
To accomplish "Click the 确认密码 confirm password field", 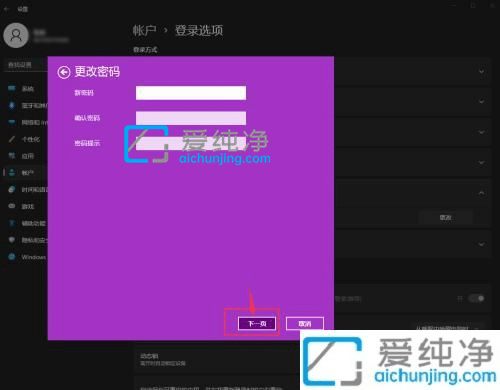I will pyautogui.click(x=191, y=118).
